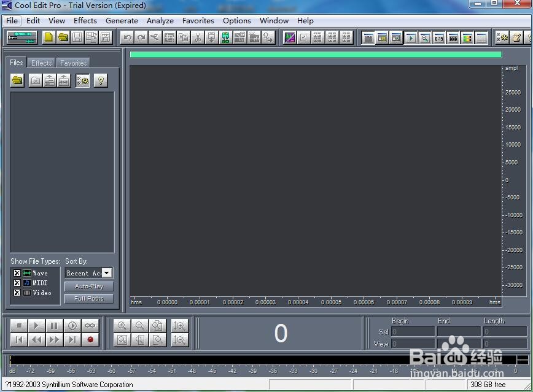Toggle the Video file type checkbox
The image size is (533, 392).
tap(17, 293)
